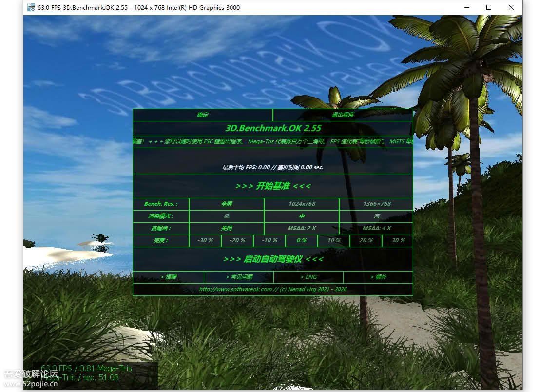Image resolution: width=539 pixels, height=392 pixels.
Task: Click the 最后平均 FPS result line
Action: coord(273,167)
